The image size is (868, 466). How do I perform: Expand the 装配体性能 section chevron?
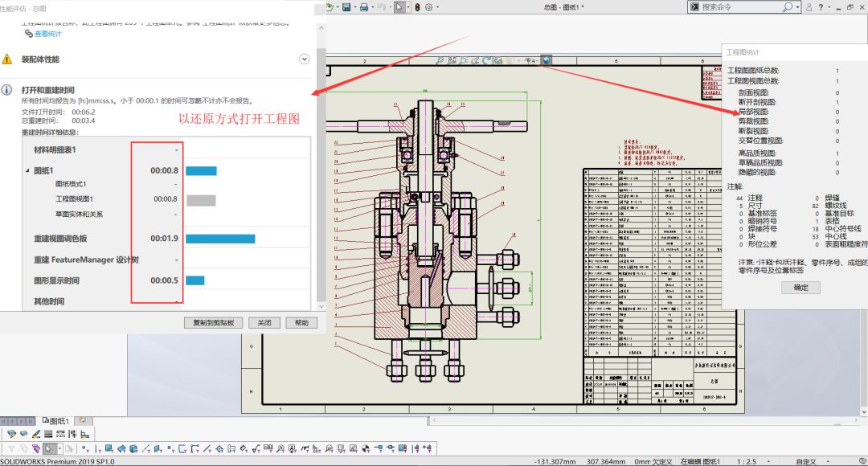(305, 59)
